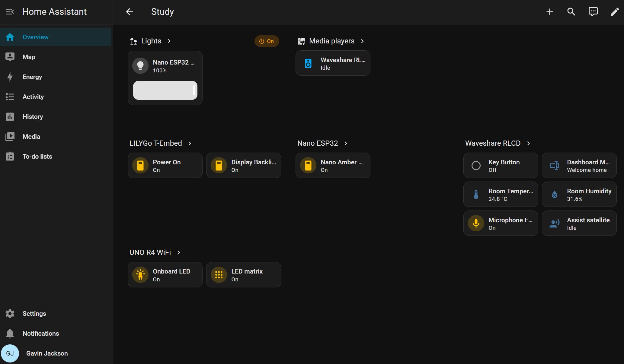Click the Dashboard Message icon
The width and height of the screenshot is (624, 364).
555,166
